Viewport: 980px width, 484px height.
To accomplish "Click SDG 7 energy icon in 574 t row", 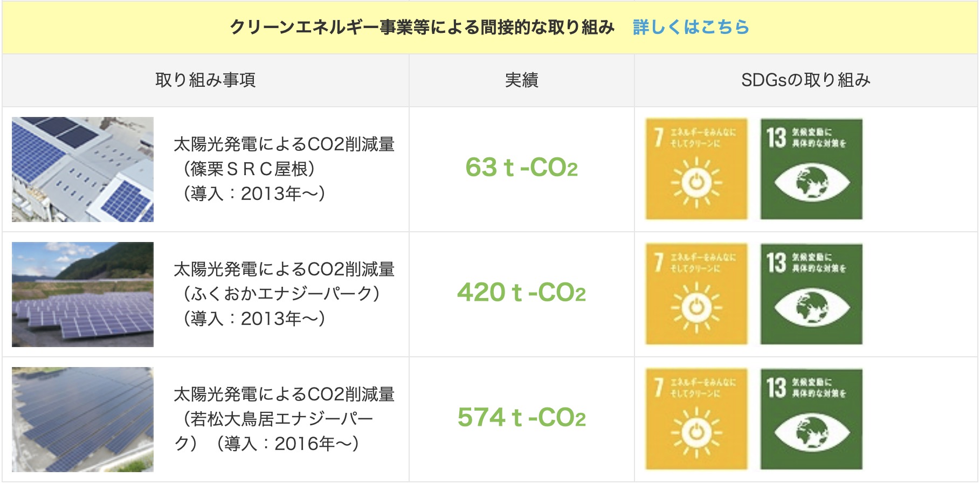I will click(696, 419).
